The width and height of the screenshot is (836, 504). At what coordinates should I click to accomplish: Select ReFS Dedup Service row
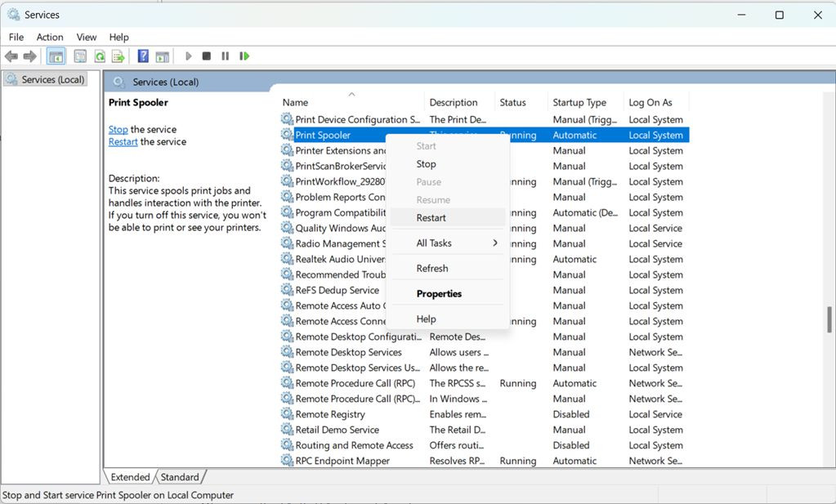click(x=485, y=290)
